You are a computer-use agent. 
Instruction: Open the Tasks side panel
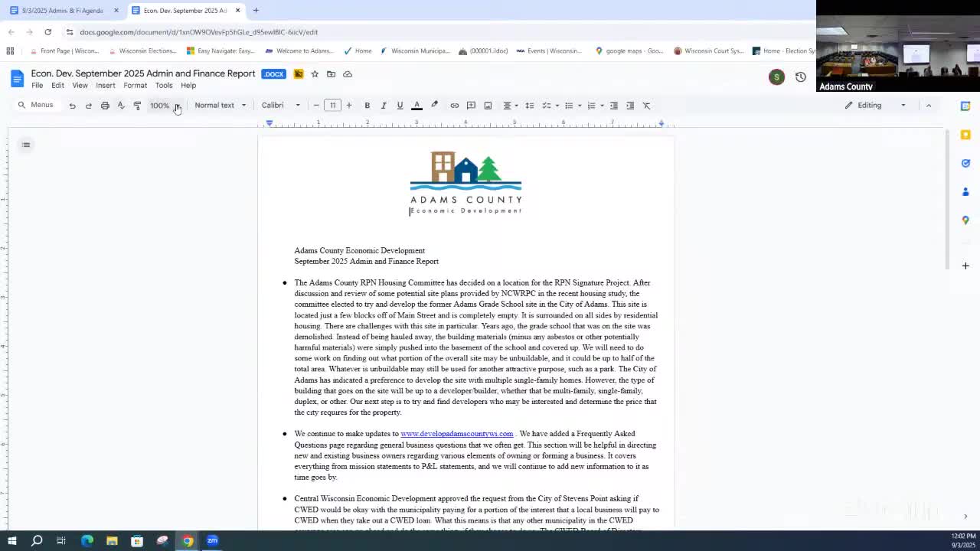(x=965, y=163)
